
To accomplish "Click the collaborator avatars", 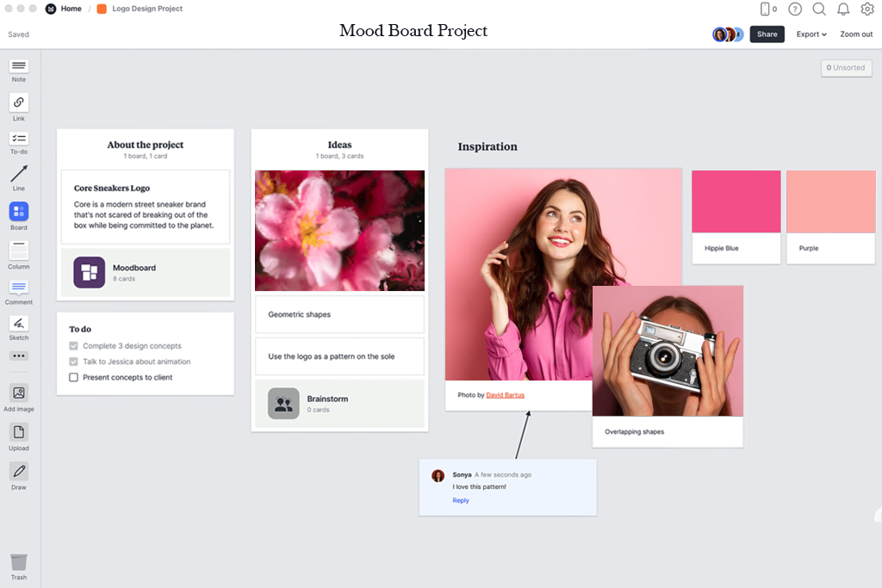I will click(x=728, y=34).
